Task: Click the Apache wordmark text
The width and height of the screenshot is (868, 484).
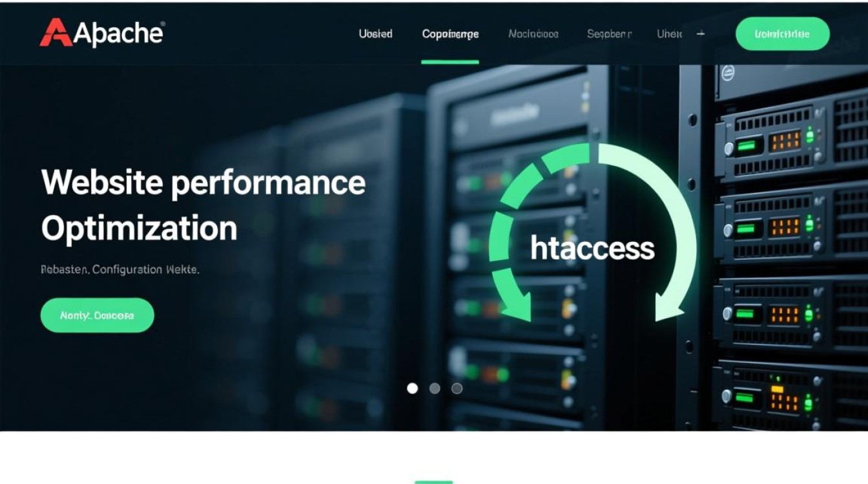Action: click(x=119, y=34)
